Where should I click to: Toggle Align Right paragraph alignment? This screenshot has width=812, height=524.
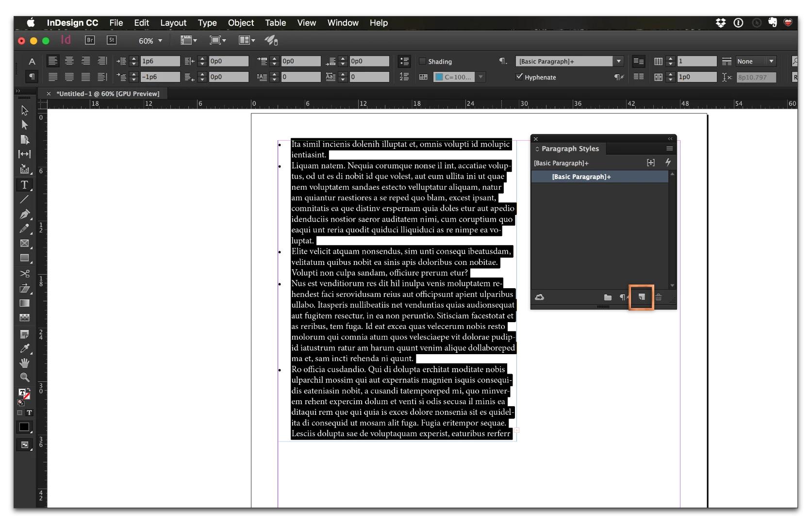tap(86, 61)
